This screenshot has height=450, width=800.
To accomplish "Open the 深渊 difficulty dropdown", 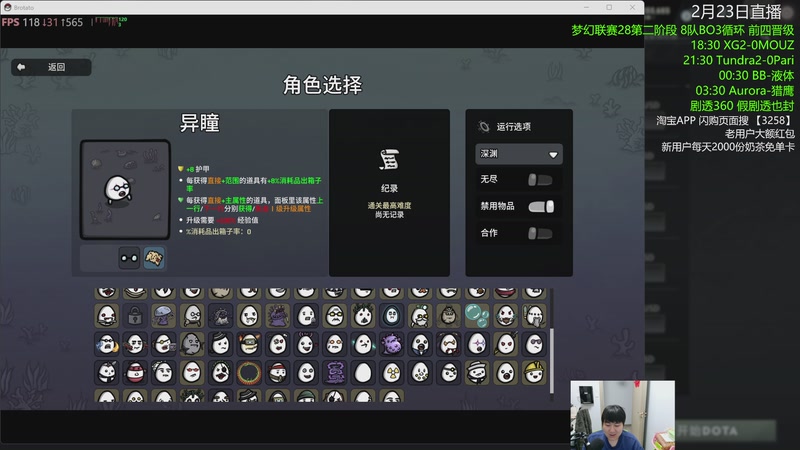I will (519, 154).
